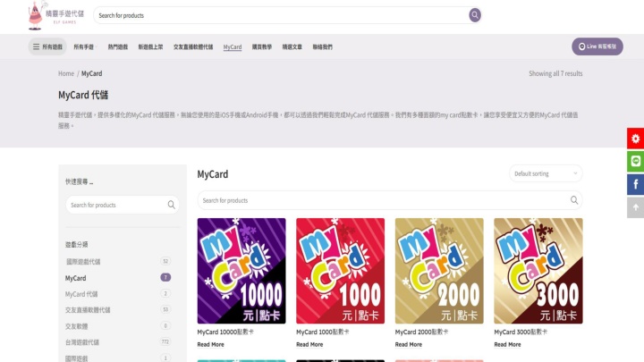Click the red gear side widget icon
The height and width of the screenshot is (362, 644).
click(x=635, y=139)
